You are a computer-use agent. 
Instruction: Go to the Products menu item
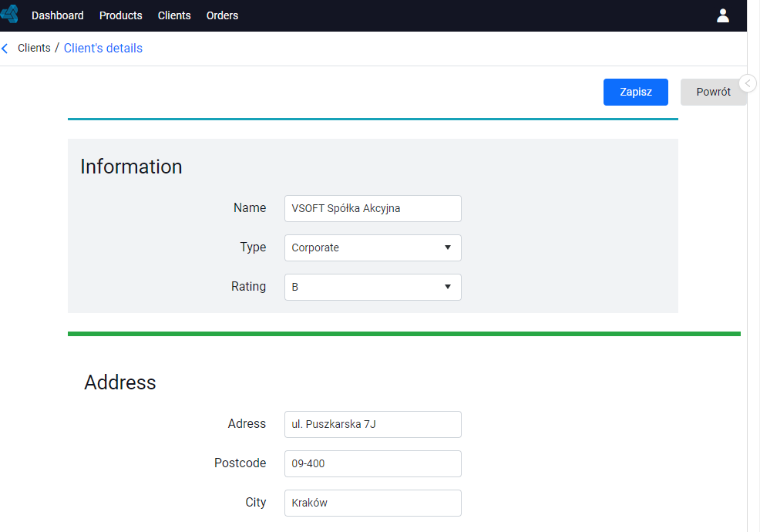121,15
